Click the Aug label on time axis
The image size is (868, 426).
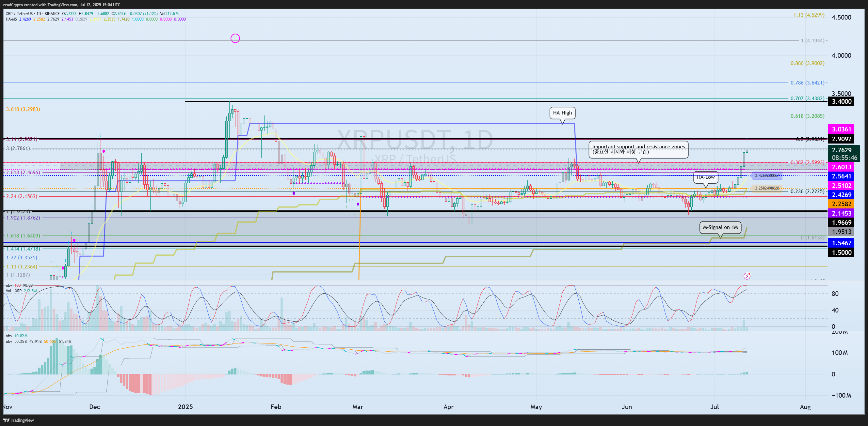pos(805,407)
